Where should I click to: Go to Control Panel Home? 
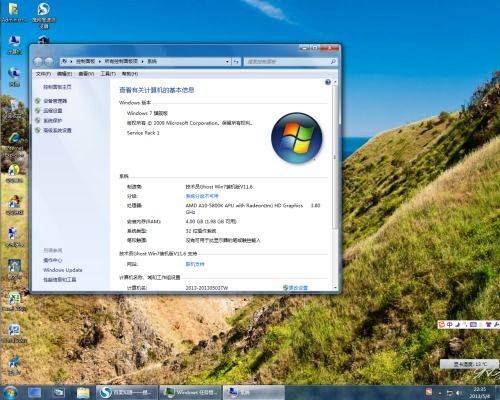pyautogui.click(x=57, y=87)
